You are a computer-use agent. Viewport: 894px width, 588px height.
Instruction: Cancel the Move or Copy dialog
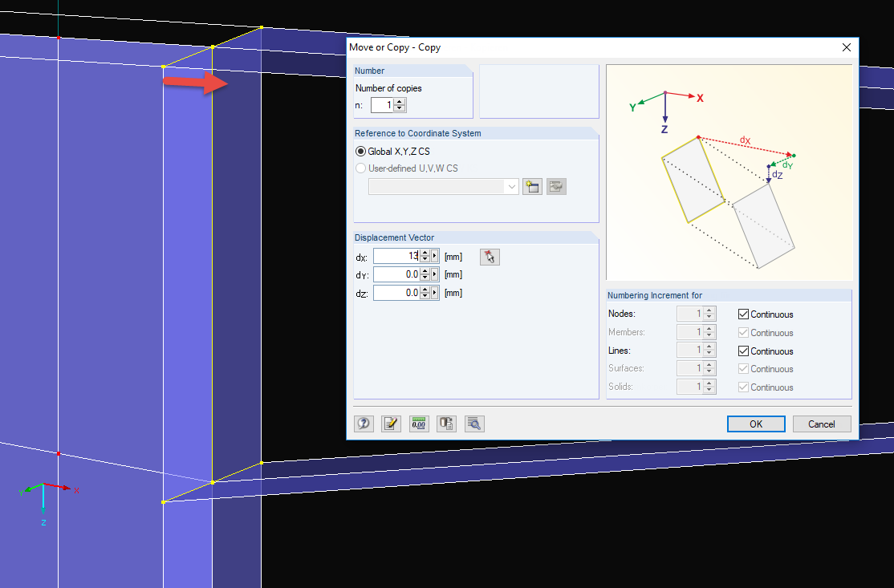pos(822,424)
